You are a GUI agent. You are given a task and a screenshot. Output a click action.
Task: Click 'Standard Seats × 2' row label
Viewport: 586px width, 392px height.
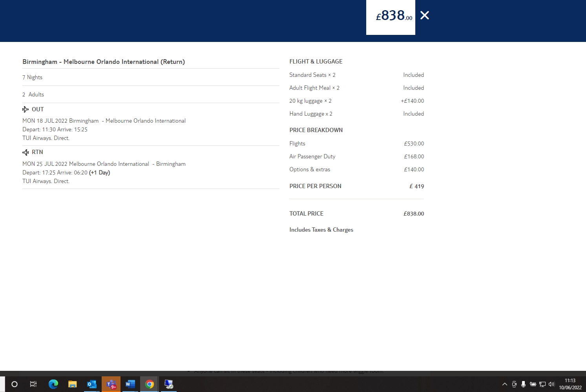(312, 75)
